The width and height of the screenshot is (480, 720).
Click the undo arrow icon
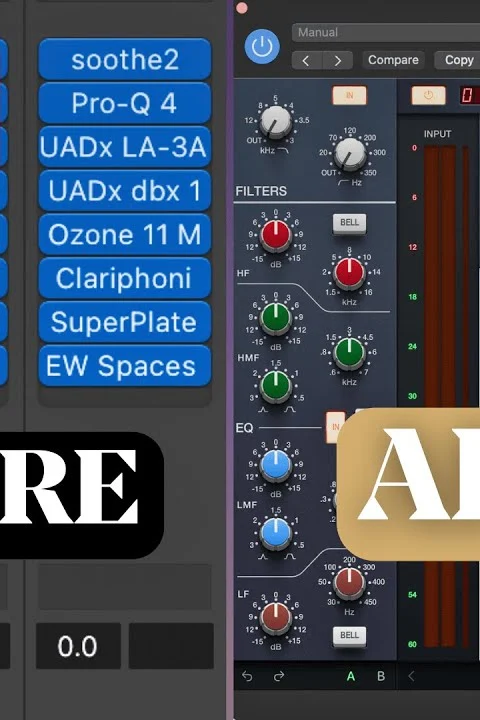coord(247,676)
